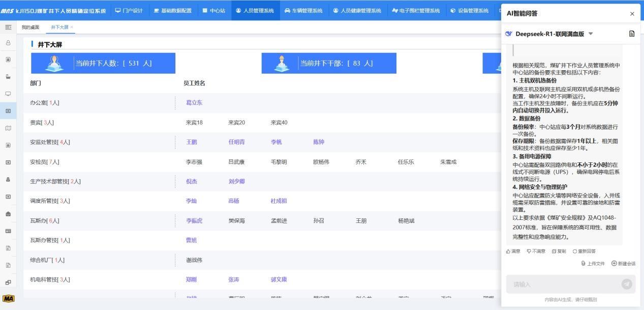Click employee name 葛立东

click(x=194, y=103)
